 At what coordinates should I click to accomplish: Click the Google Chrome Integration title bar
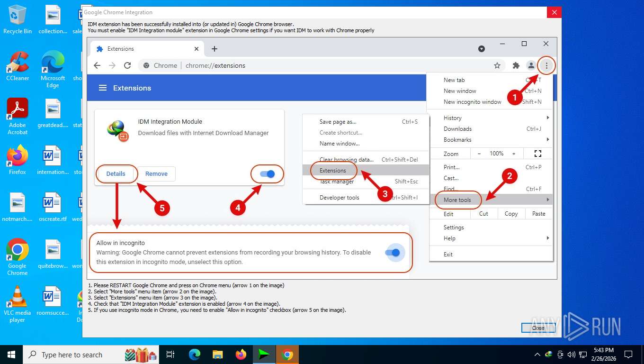314,12
